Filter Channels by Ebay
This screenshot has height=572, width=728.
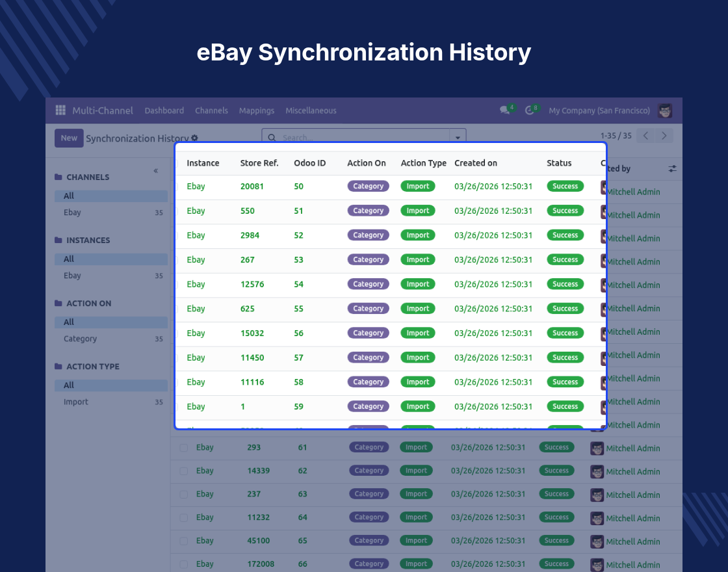[111, 213]
